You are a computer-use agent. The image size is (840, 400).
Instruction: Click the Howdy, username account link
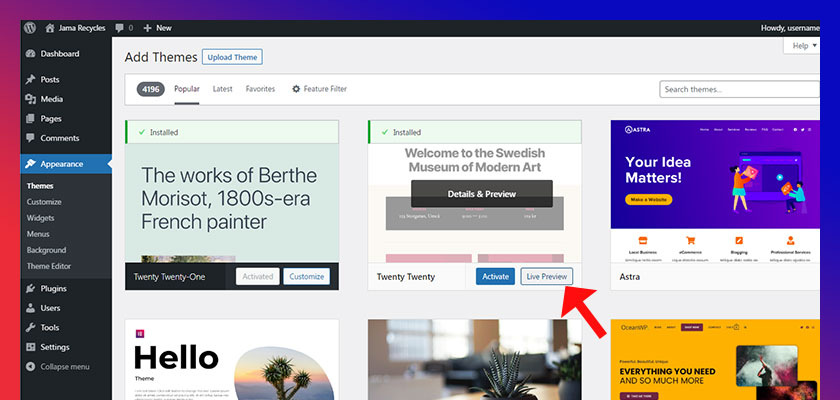pyautogui.click(x=790, y=28)
